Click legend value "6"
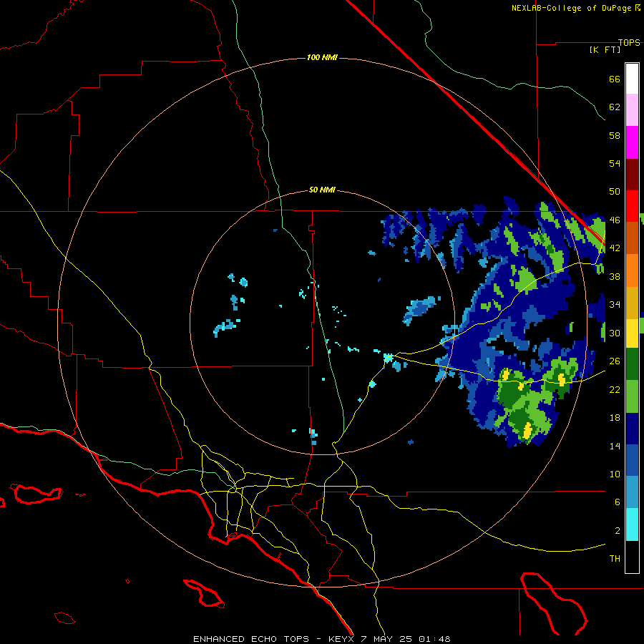 (618, 502)
